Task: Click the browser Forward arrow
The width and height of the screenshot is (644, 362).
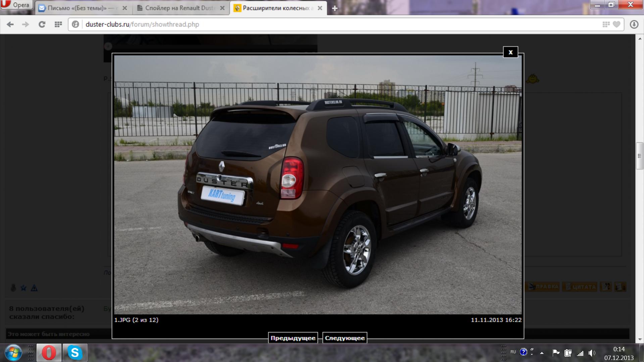Action: click(26, 24)
